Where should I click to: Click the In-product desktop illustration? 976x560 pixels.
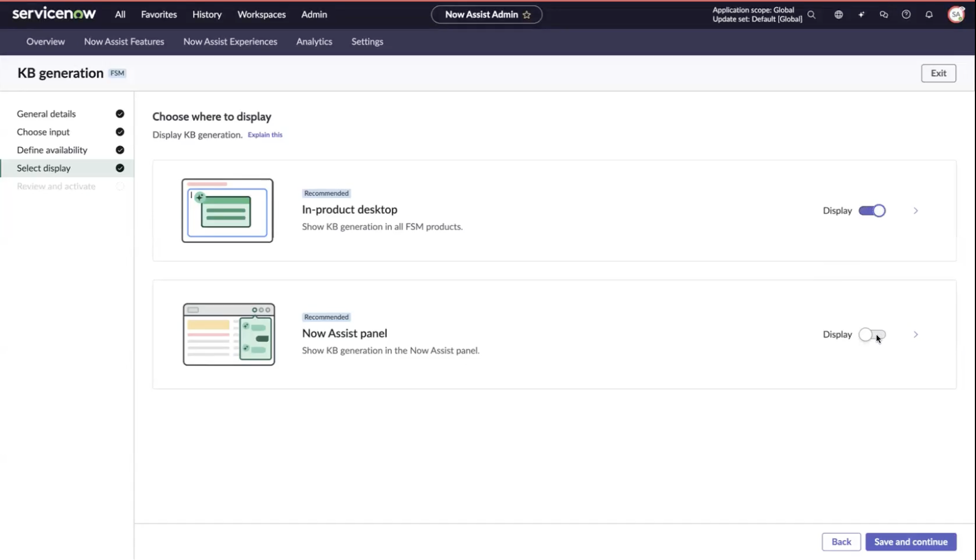pos(227,210)
